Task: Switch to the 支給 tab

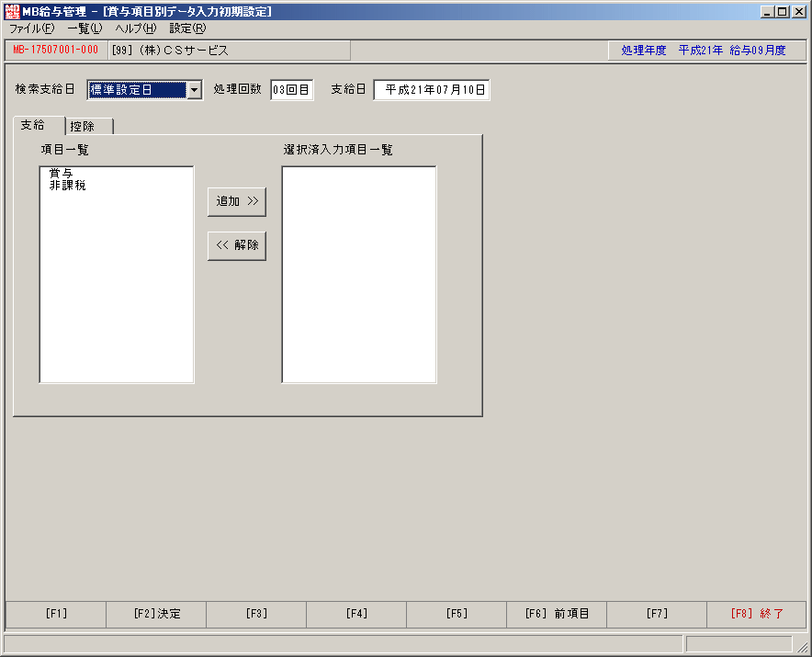Action: pos(39,125)
